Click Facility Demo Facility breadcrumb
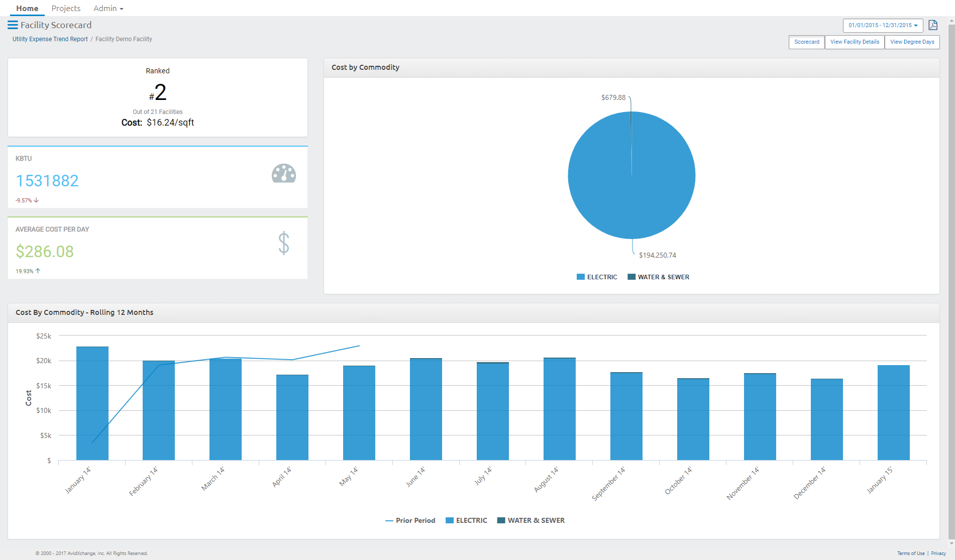Image resolution: width=955 pixels, height=560 pixels. 124,39
